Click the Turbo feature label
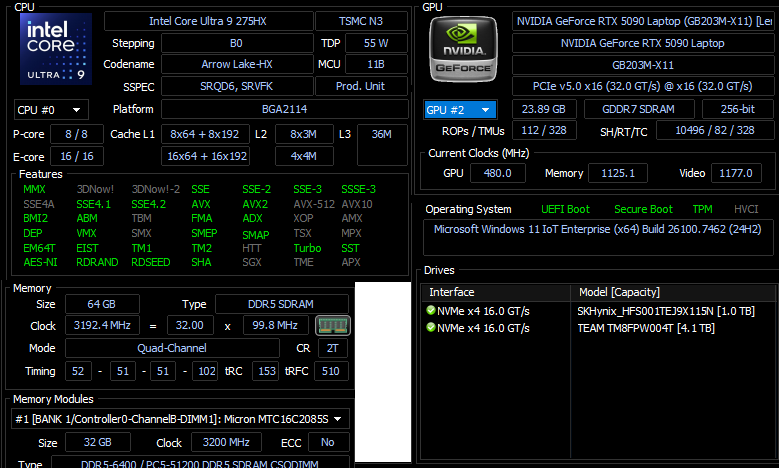The height and width of the screenshot is (468, 779). click(307, 248)
